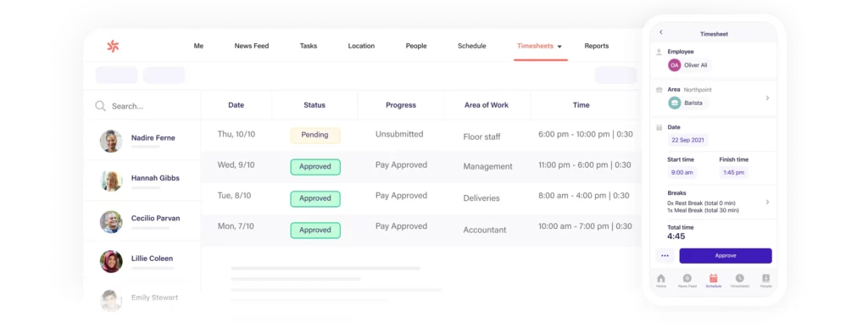Viewport: 868px width, 328px height.
Task: Select the 9:00 am start time field
Action: coord(682,172)
